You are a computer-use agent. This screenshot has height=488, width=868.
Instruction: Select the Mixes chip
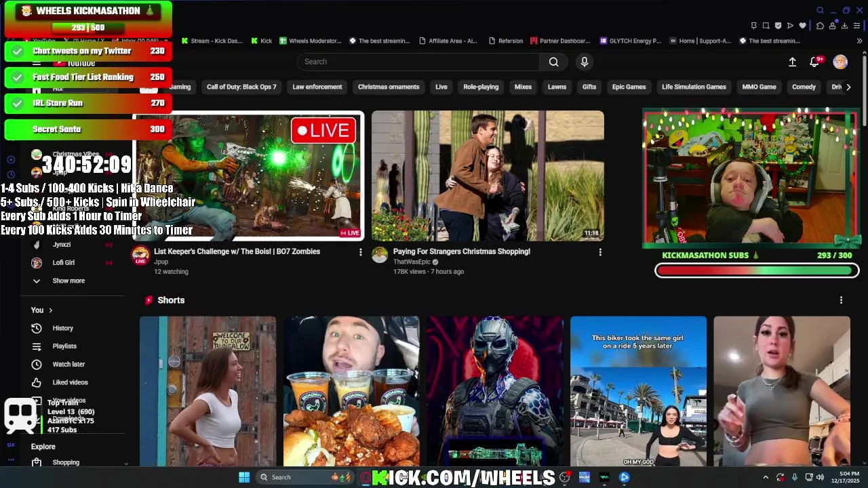point(523,87)
